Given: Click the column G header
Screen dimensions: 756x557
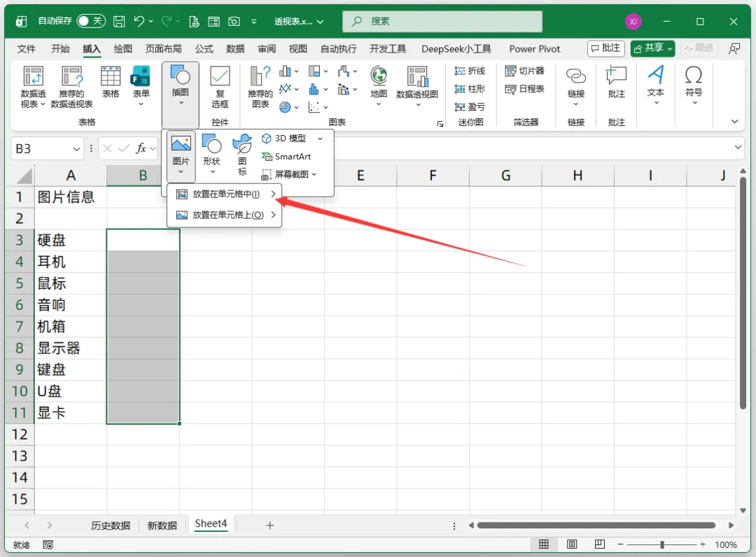Looking at the screenshot, I should click(505, 176).
